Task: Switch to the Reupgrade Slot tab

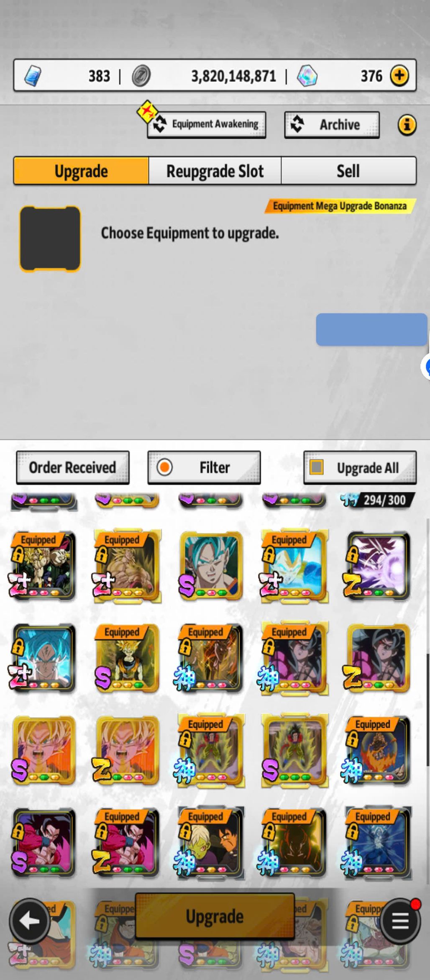Action: click(215, 171)
